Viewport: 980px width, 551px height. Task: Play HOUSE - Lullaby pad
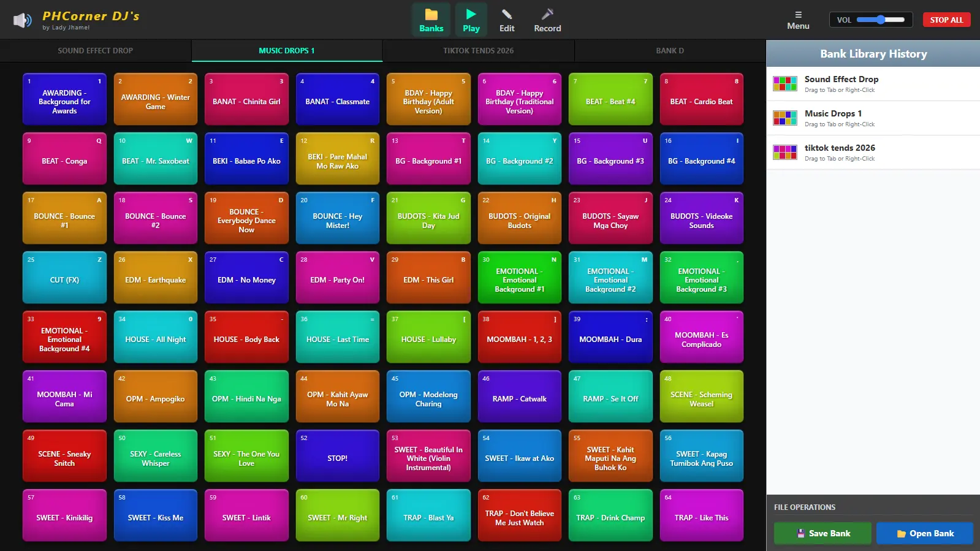tap(428, 336)
